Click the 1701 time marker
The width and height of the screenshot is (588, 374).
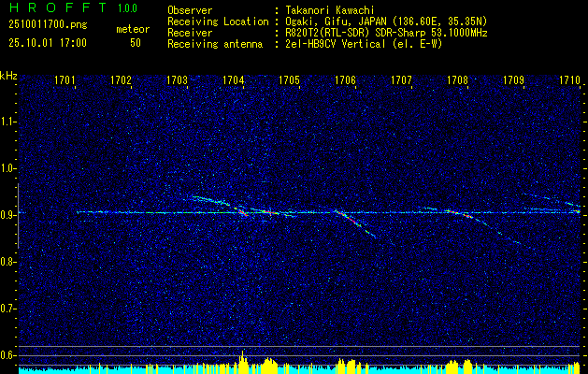[x=65, y=79]
